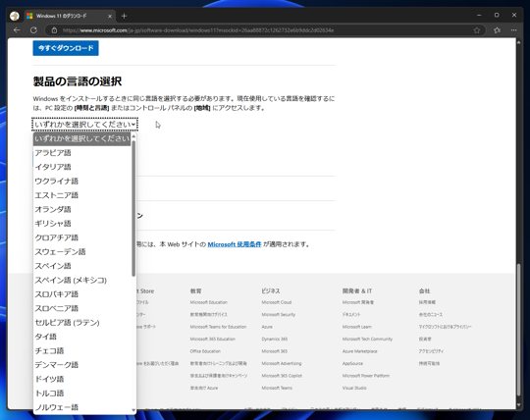Screen dimensions: 530x420
Task: Open the Azure link under ビジネス
Action: point(267,327)
